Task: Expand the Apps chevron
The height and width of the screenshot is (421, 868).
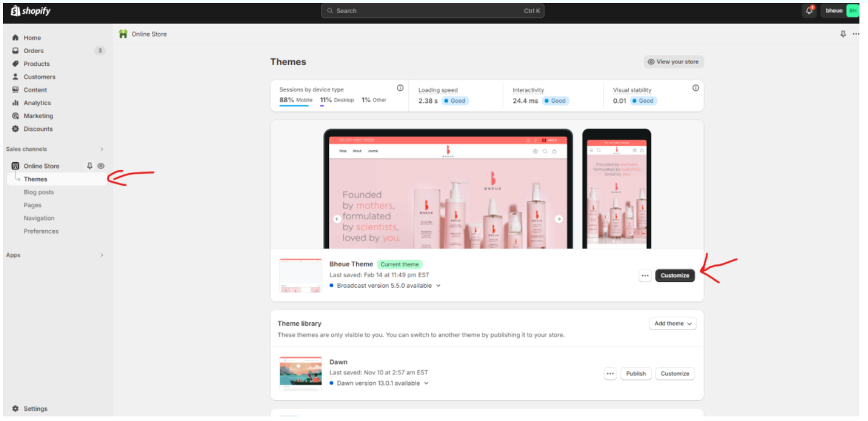Action: click(x=102, y=255)
